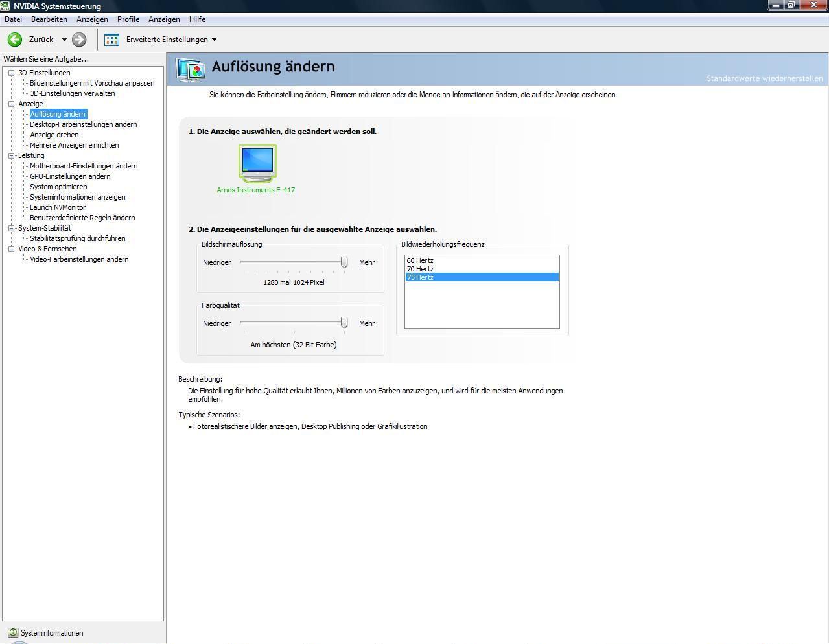Image resolution: width=829 pixels, height=644 pixels.
Task: Open the Datei menu
Action: [x=13, y=19]
